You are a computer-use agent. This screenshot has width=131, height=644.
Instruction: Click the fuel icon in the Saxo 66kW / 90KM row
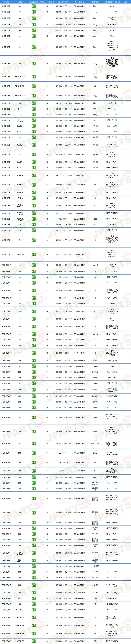pos(33,162)
